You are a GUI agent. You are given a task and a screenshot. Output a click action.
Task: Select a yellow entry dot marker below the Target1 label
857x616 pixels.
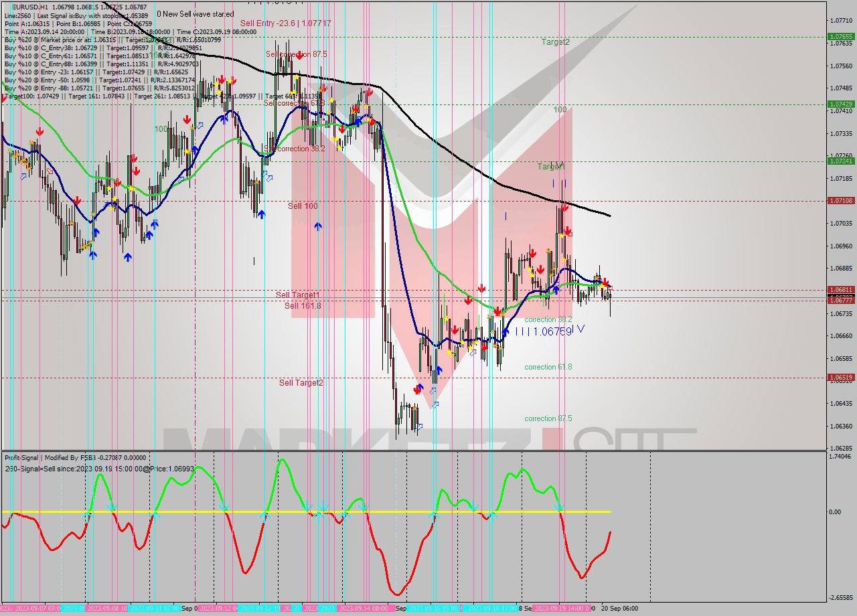[562, 236]
